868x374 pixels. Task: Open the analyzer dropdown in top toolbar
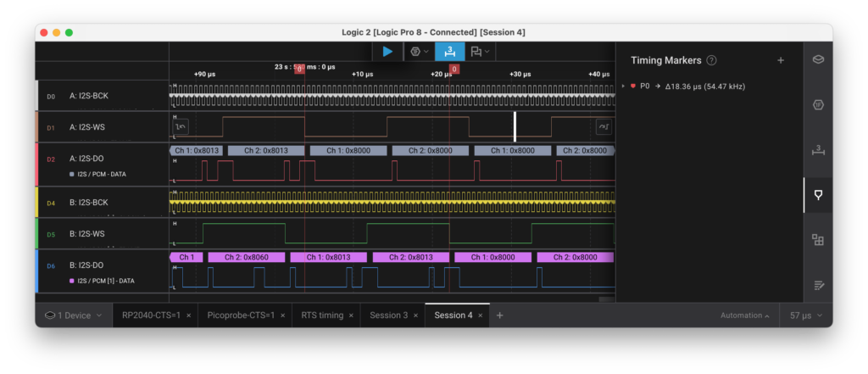tap(419, 52)
